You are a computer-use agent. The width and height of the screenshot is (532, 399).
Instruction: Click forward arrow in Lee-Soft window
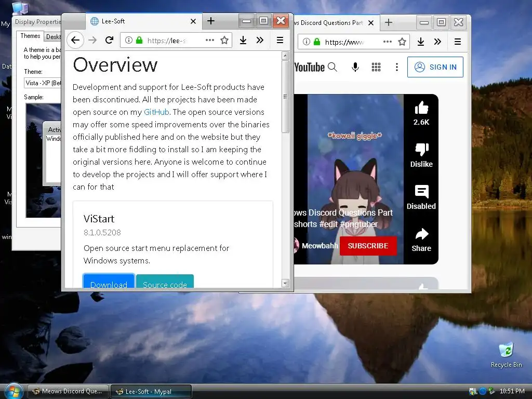[92, 41]
